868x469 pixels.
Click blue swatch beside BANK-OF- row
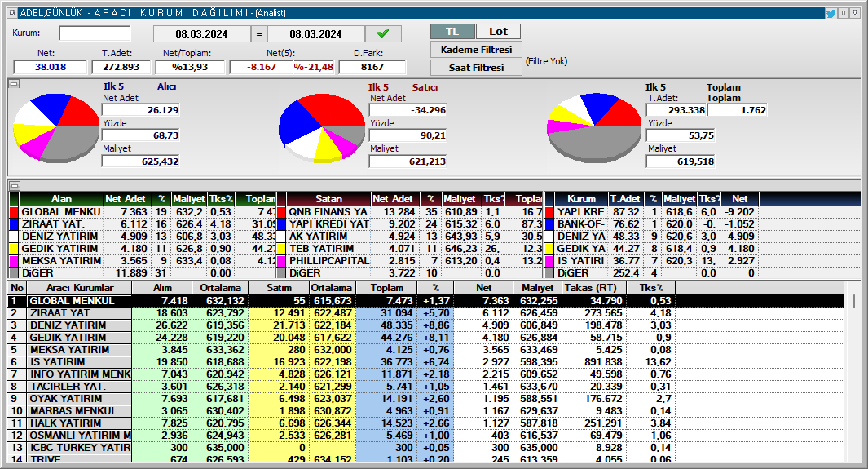coord(549,224)
